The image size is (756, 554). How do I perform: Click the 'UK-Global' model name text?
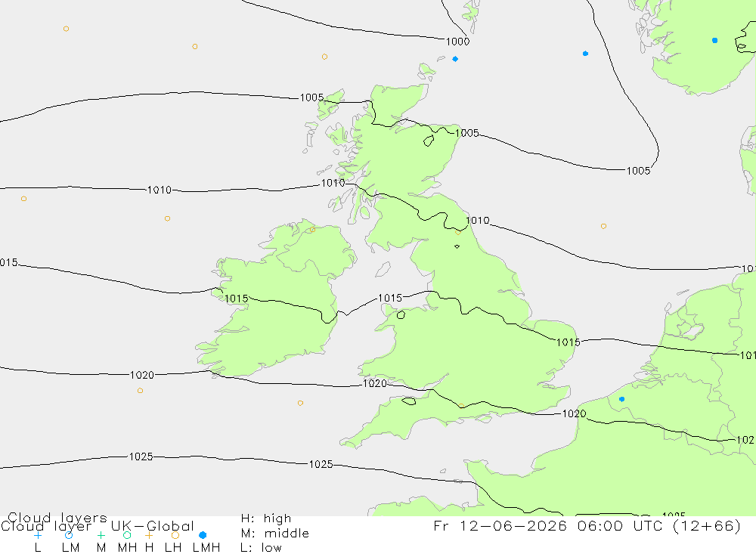(x=153, y=526)
